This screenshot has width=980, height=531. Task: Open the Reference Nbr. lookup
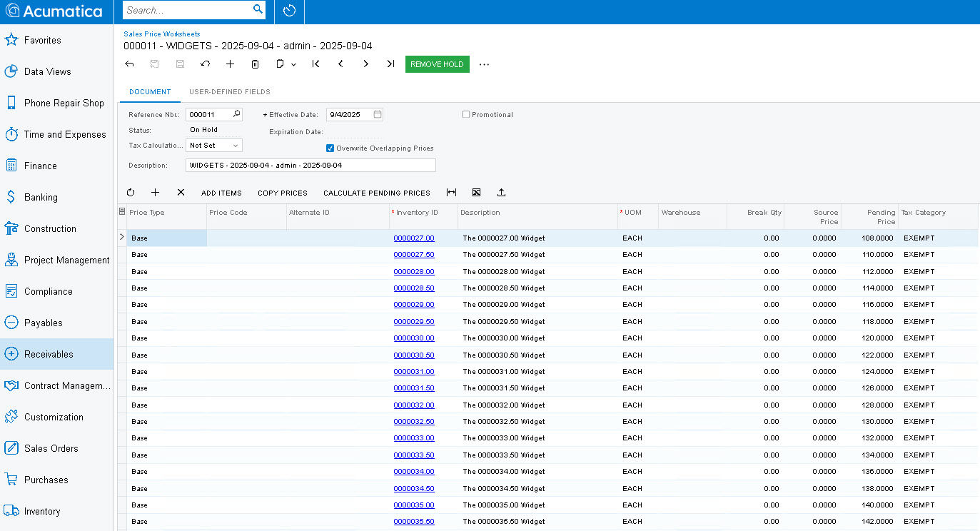pos(237,114)
